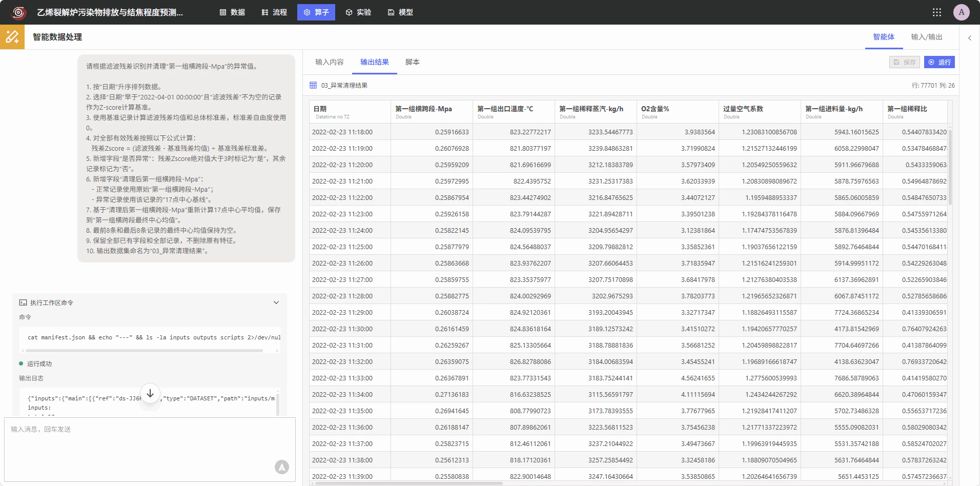
Task: Open the 输入内容 tab
Action: [330, 62]
